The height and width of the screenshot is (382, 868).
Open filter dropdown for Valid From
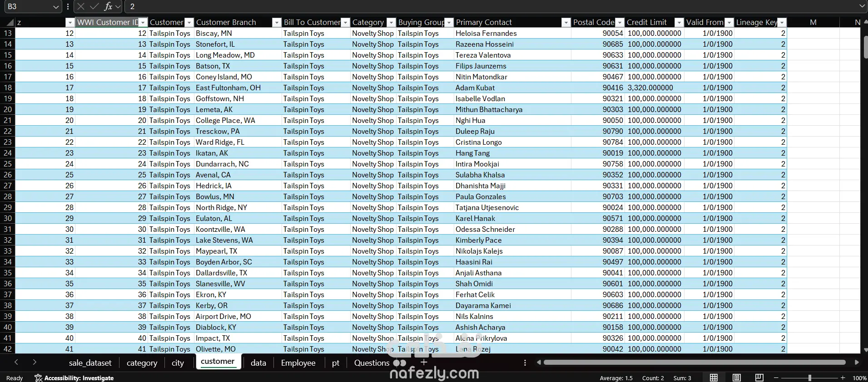coord(729,22)
